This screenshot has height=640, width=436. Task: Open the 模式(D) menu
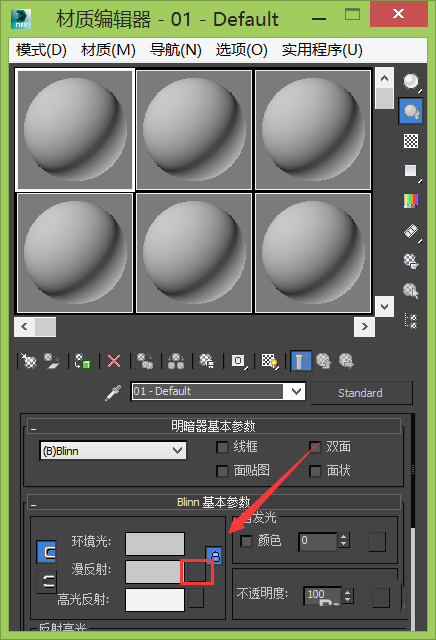(x=41, y=50)
